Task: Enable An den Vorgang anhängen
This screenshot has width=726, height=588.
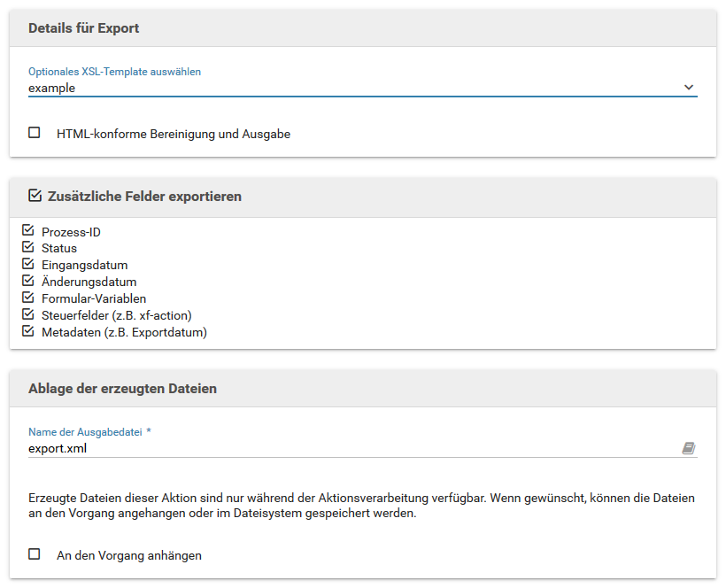Action: (35, 554)
